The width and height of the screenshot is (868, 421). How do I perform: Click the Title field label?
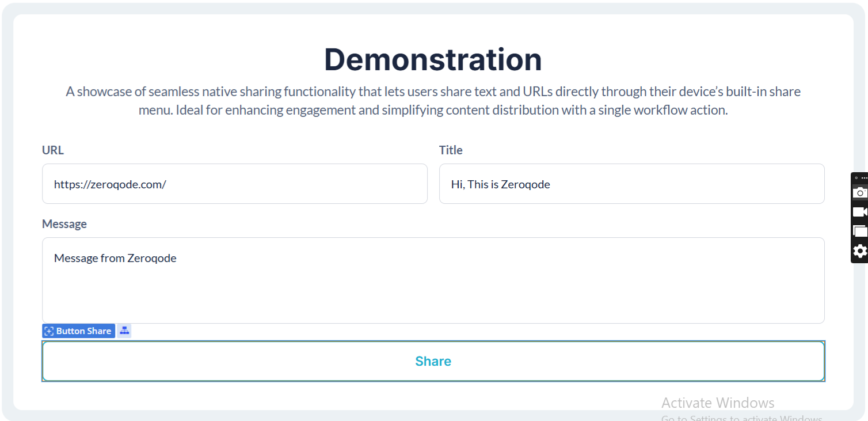[451, 150]
